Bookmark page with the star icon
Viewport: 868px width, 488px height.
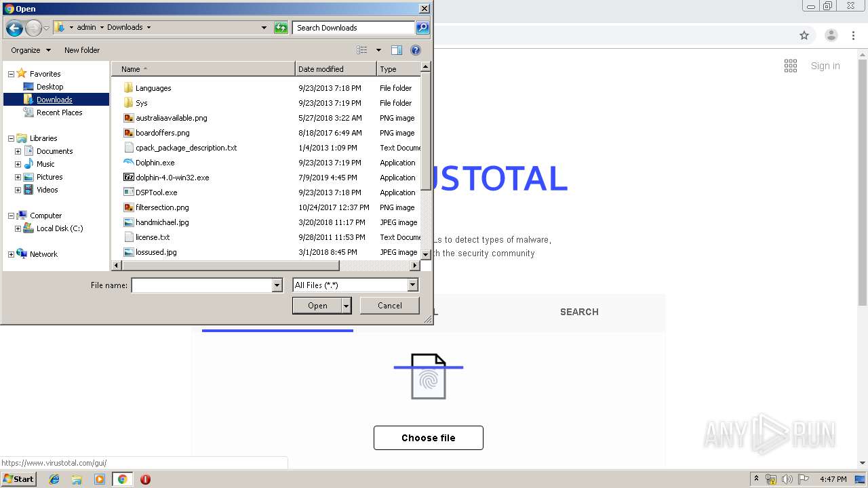804,35
